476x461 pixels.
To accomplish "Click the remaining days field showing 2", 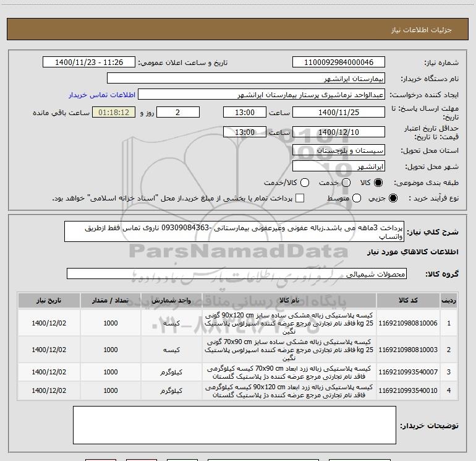I will (x=178, y=112).
